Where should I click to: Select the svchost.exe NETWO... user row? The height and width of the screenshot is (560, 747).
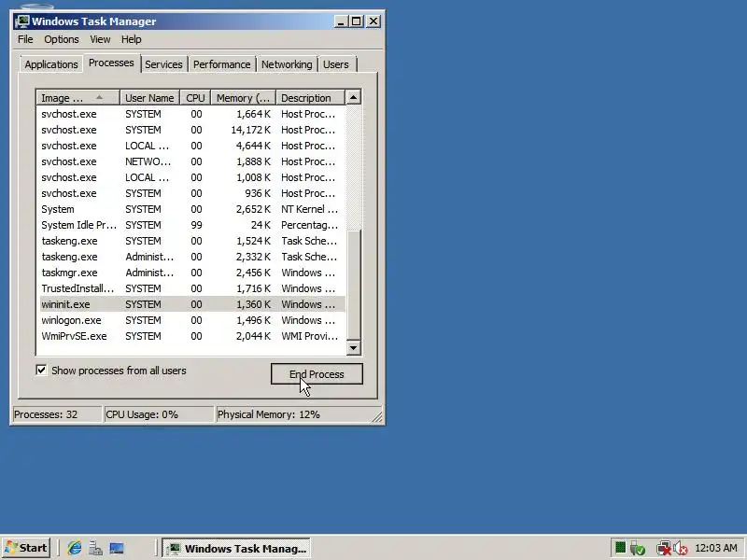click(x=191, y=161)
